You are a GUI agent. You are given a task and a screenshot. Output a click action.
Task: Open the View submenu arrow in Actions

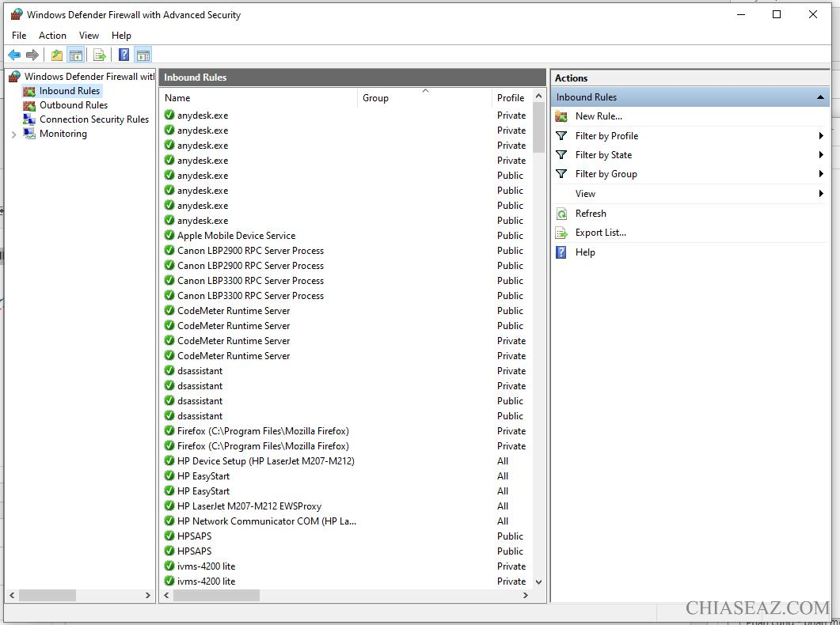point(821,194)
